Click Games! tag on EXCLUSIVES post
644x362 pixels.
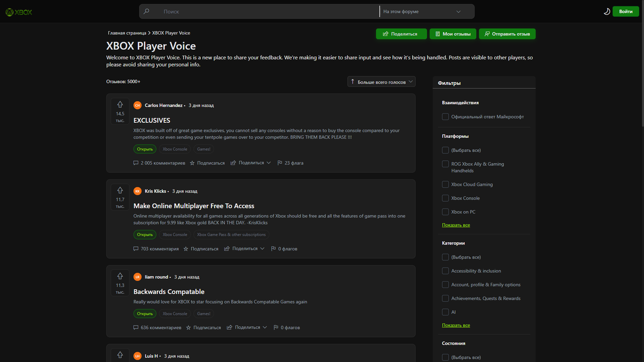204,149
